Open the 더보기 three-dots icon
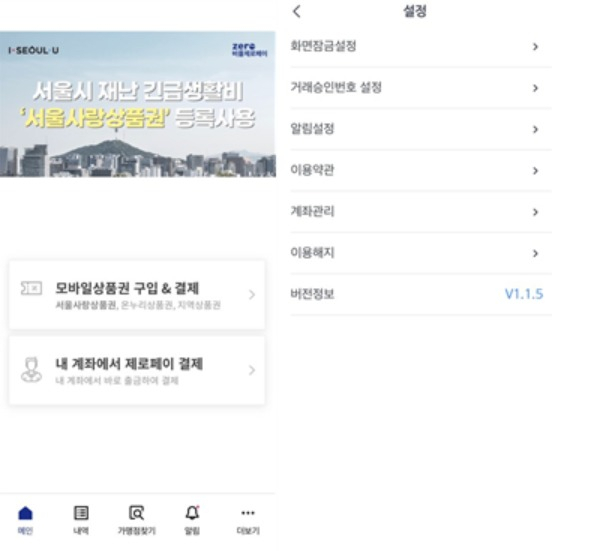The width and height of the screenshot is (593, 551). 248,513
